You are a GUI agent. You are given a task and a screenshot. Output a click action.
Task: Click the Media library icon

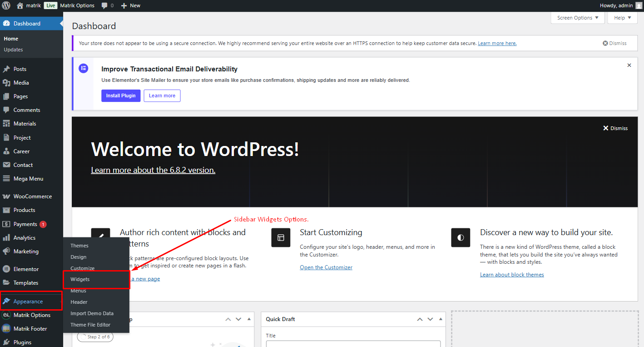[x=6, y=83]
